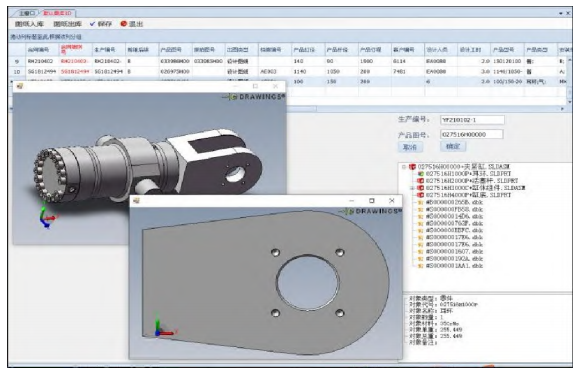Click the red exit icon labeled 退出
The width and height of the screenshot is (579, 372).
pos(124,24)
